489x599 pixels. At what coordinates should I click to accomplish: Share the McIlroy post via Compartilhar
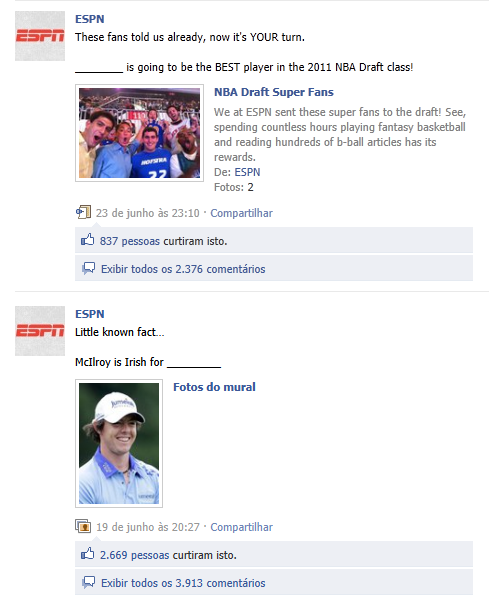click(x=241, y=527)
